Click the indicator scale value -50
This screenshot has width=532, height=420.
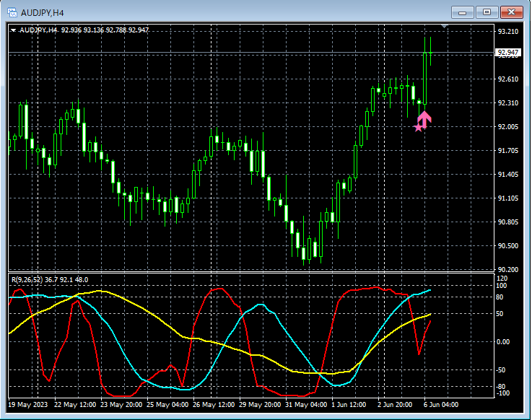(x=501, y=369)
